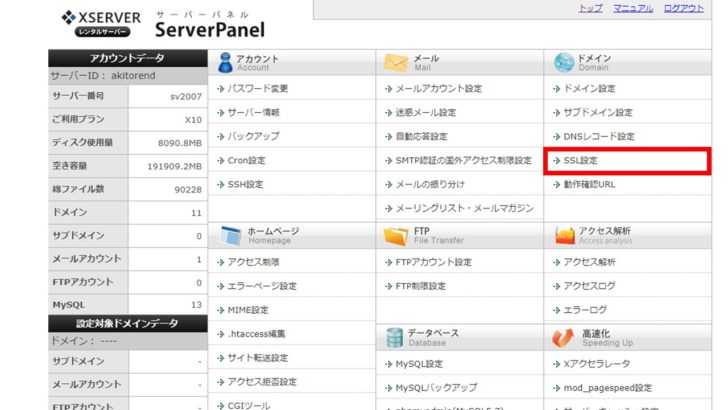Open the トップ link
This screenshot has height=410, width=728.
(590, 8)
